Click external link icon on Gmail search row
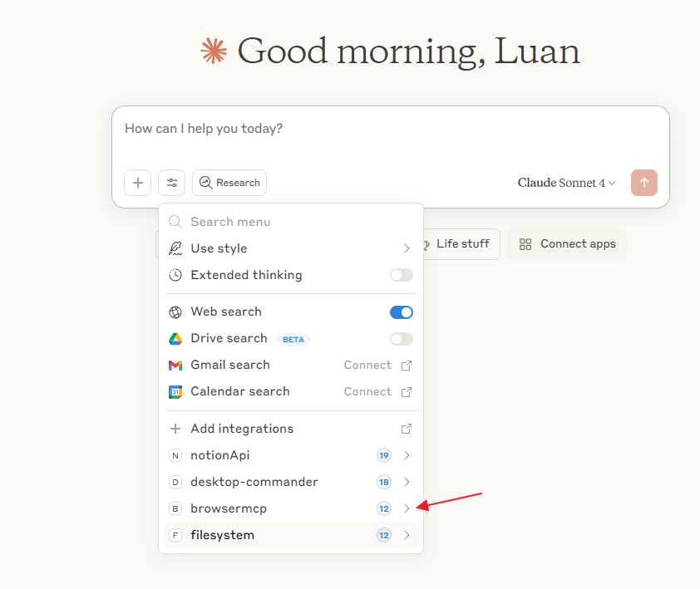Image resolution: width=700 pixels, height=589 pixels. tap(407, 366)
